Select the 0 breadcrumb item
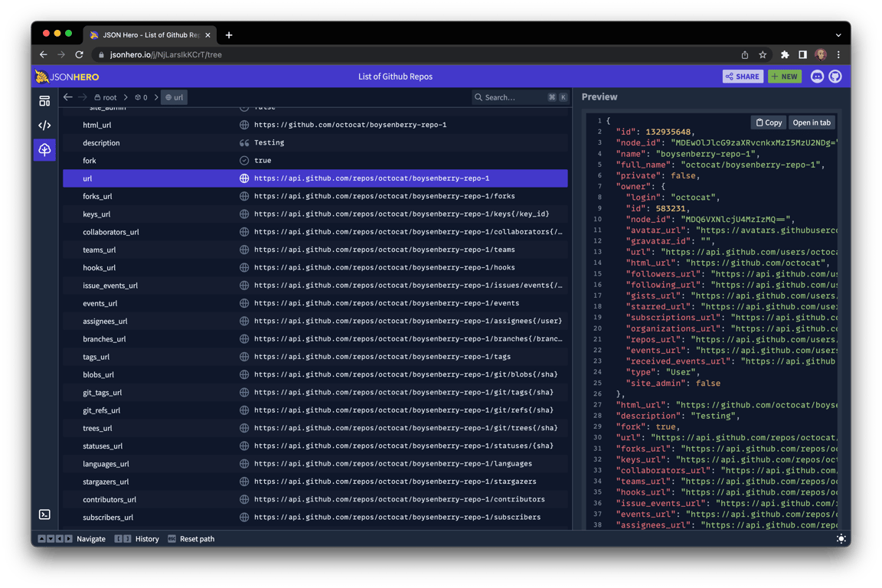This screenshot has height=588, width=882. pos(141,97)
